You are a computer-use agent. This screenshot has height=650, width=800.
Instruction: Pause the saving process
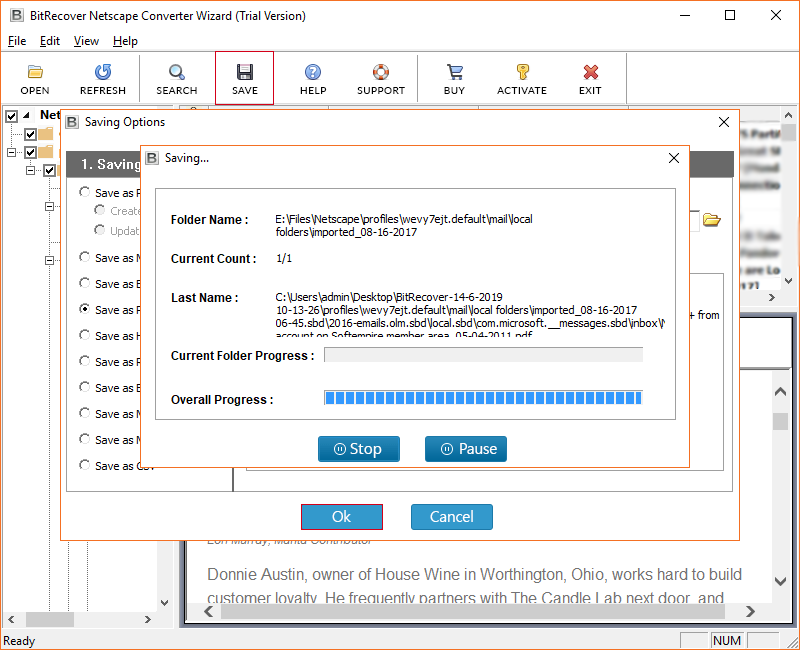[466, 449]
